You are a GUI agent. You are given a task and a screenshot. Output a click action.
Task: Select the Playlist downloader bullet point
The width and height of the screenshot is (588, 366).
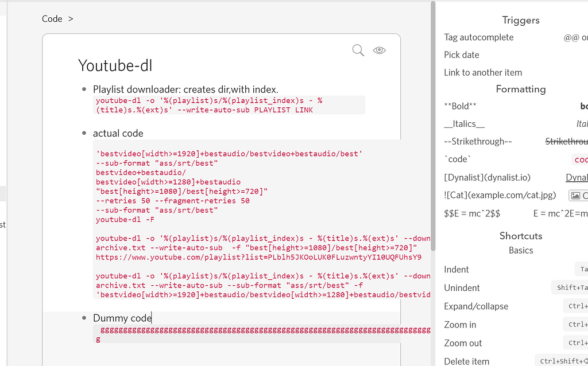click(x=84, y=89)
